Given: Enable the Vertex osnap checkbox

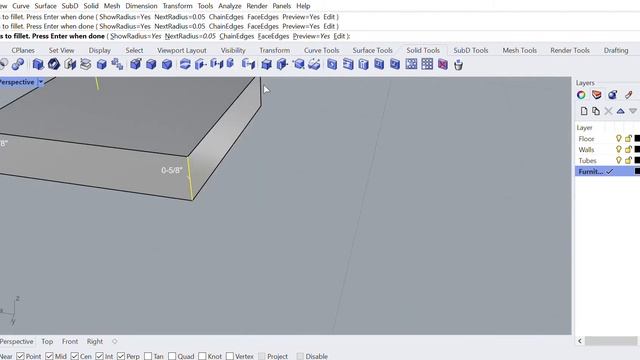Looking at the screenshot, I should pyautogui.click(x=230, y=356).
